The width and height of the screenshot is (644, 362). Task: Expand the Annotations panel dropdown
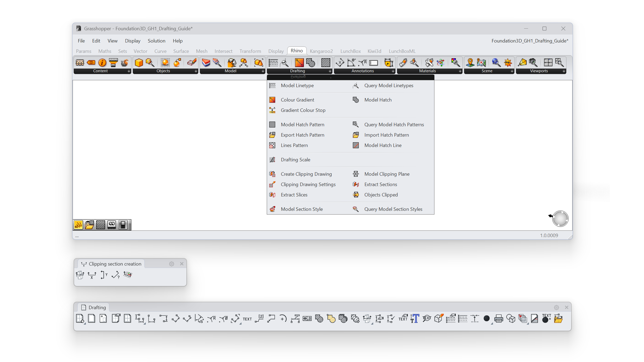coord(392,71)
